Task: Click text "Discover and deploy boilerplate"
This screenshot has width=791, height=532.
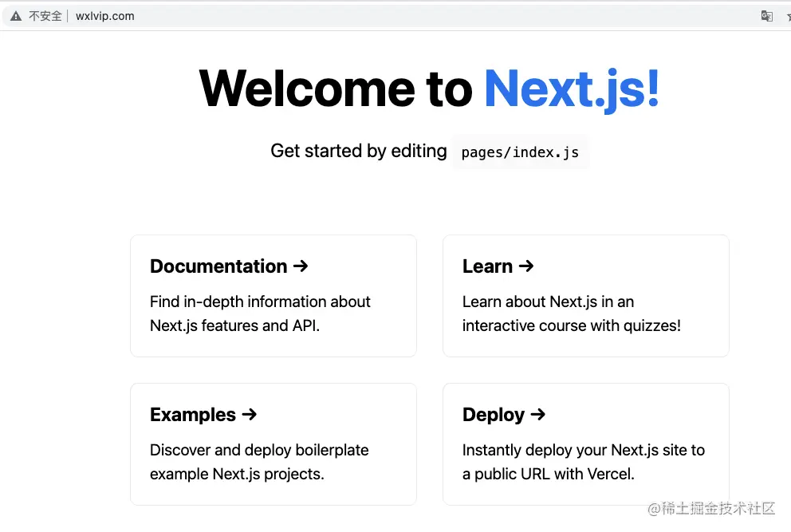Action: tap(259, 450)
